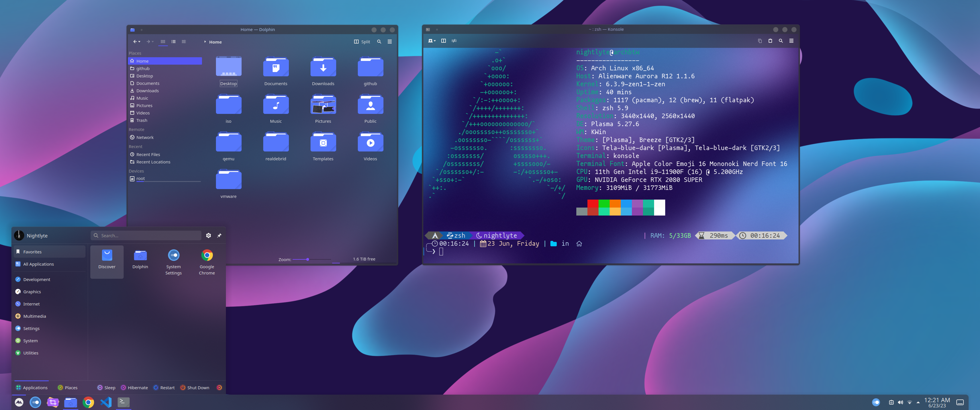The image size is (980, 410).
Task: Click the Restart button
Action: 164,388
